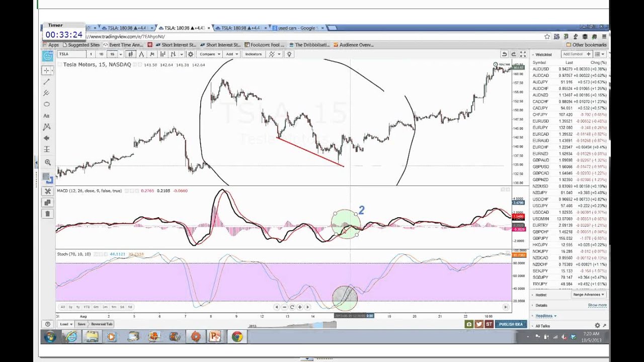Select the ellipse shape tool

point(47,104)
